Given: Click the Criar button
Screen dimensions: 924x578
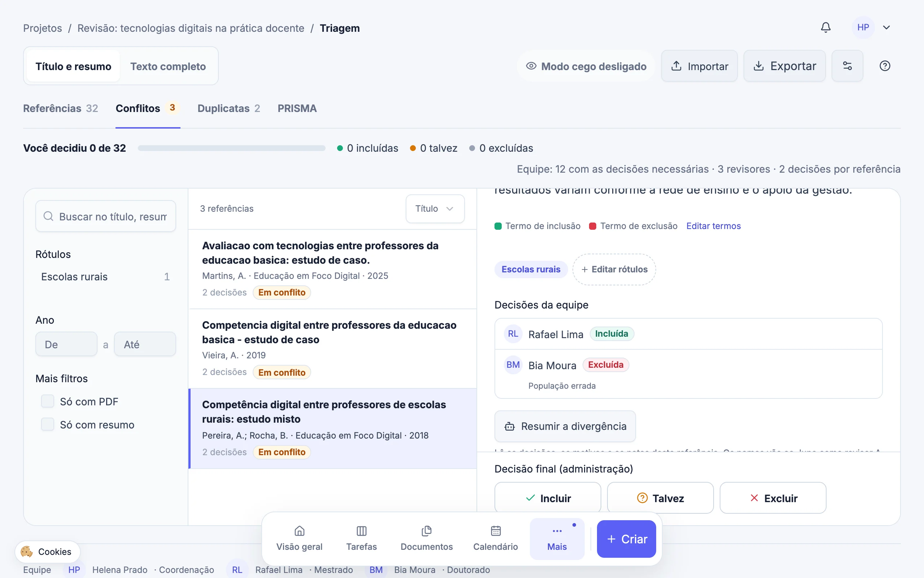Looking at the screenshot, I should [x=627, y=539].
